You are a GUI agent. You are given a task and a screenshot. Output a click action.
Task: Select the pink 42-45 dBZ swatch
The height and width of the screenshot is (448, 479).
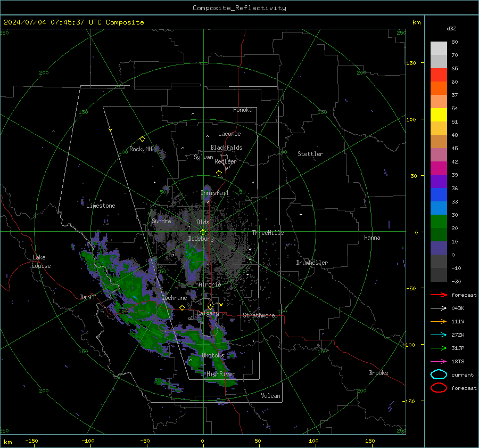click(439, 154)
